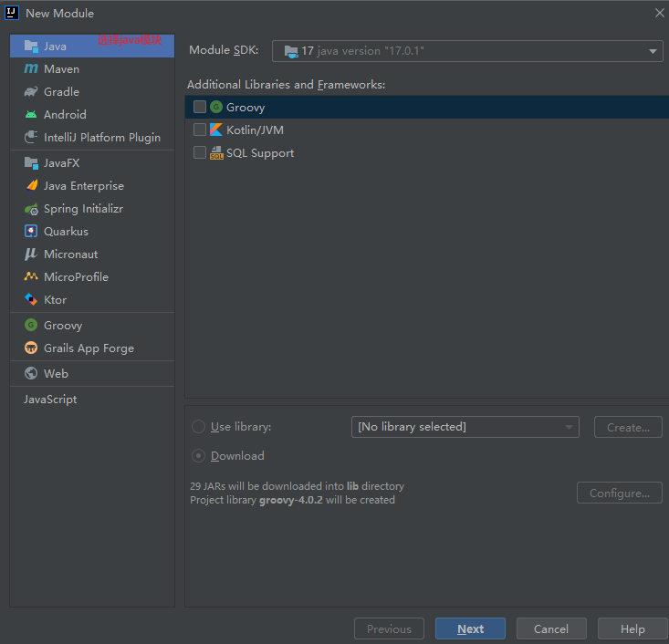Select the Groovy row in frameworks list
The image size is (669, 644).
tap(426, 107)
